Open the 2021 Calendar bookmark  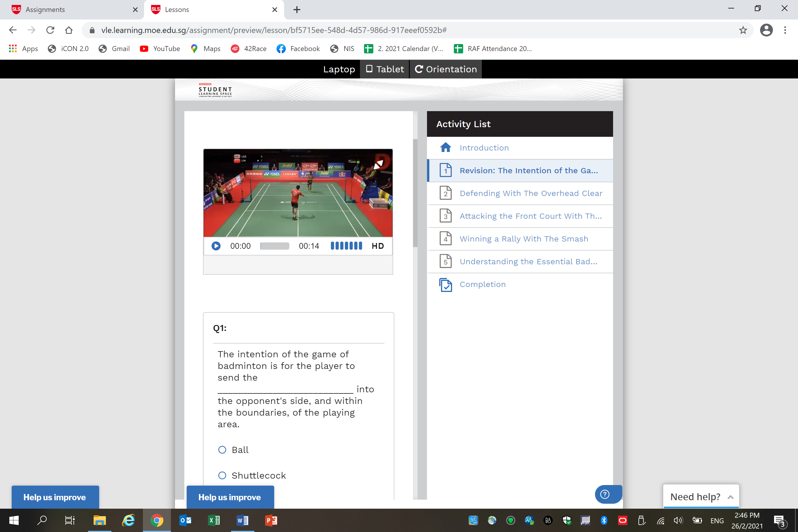point(404,49)
